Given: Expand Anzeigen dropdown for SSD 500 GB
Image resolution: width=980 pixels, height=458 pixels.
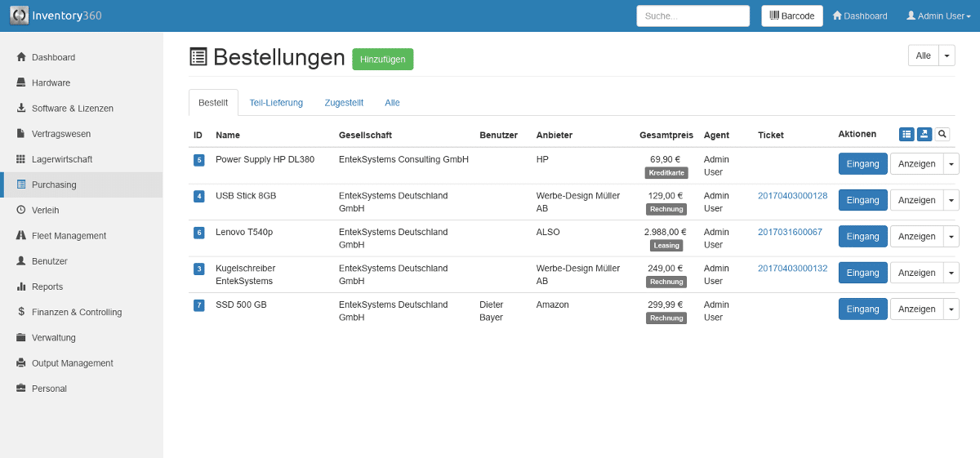Looking at the screenshot, I should 951,309.
